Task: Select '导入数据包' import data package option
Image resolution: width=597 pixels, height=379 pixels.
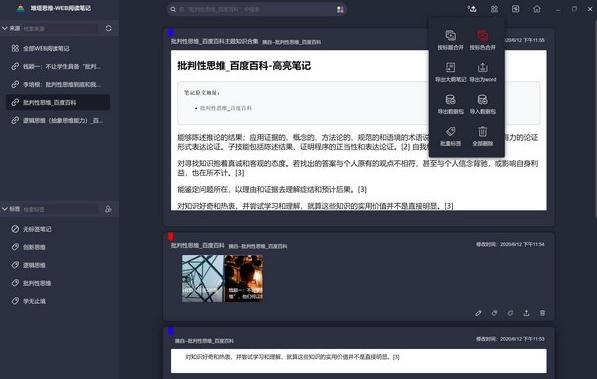Action: click(x=482, y=104)
